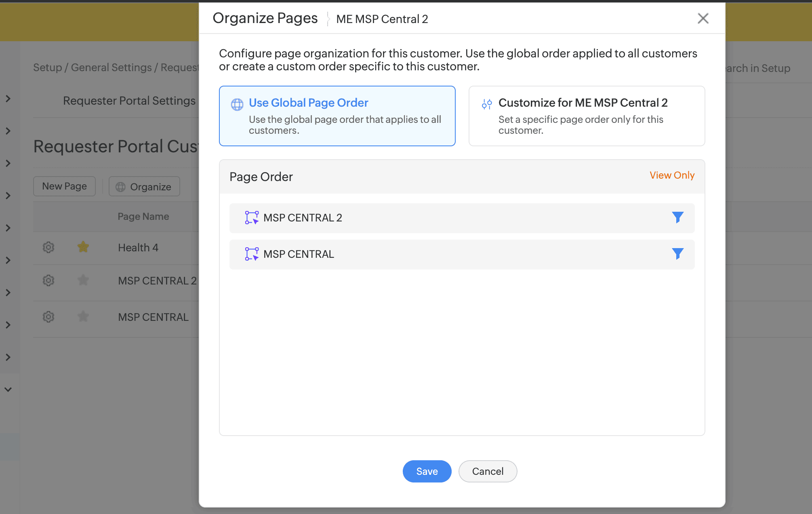Expand the first sidebar chevron
This screenshot has width=812, height=514.
(x=8, y=99)
